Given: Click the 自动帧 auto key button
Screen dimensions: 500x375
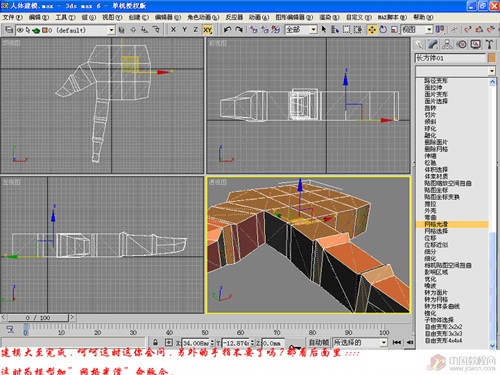Looking at the screenshot, I should click(319, 342).
